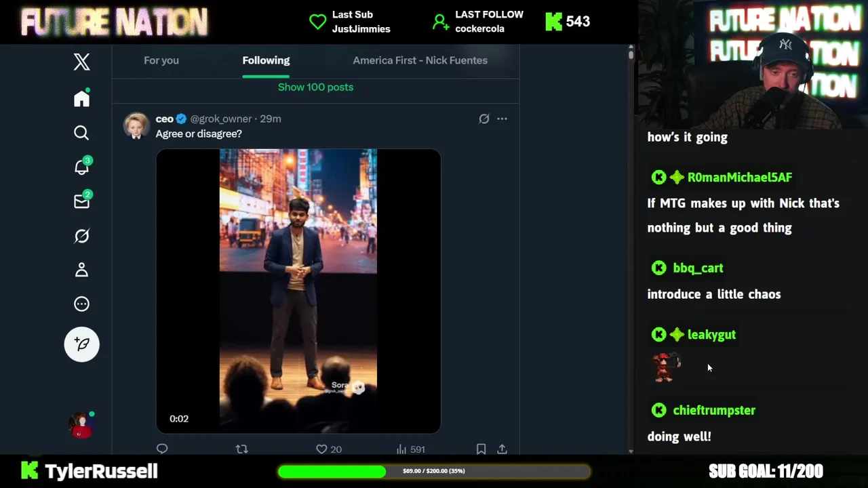Viewport: 868px width, 488px height.
Task: Click the JustJimmies last sub name
Action: pyautogui.click(x=361, y=29)
